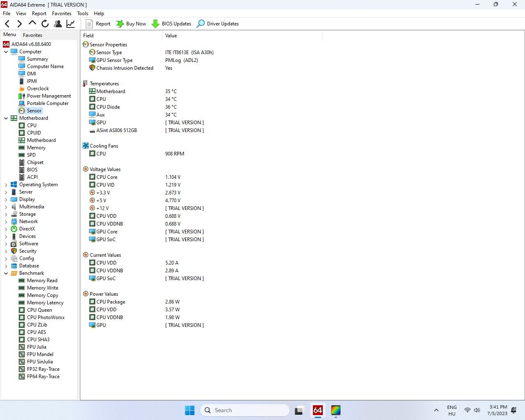Select the SPD tree item
Screen dimensions: 525x420
point(31,155)
